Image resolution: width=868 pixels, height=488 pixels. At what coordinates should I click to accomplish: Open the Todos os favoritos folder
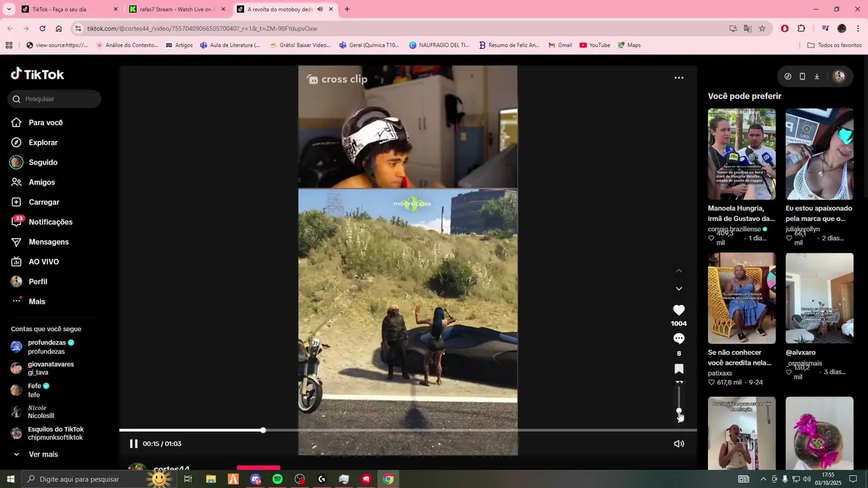834,45
